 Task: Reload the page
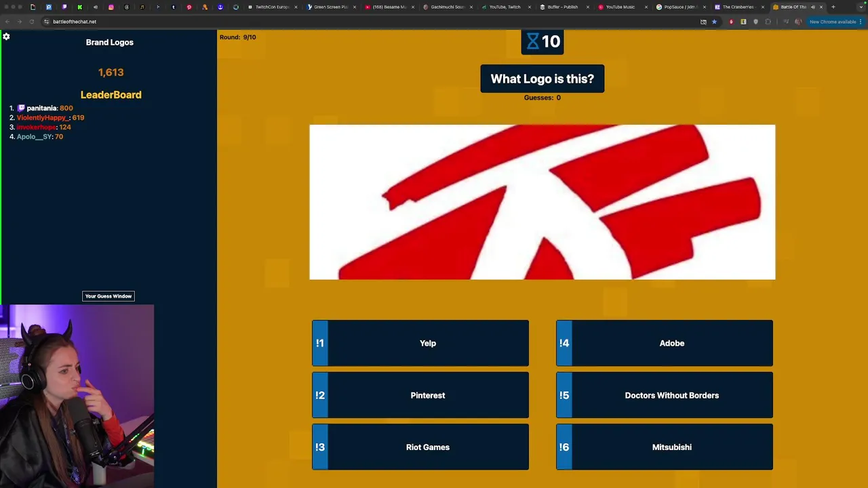[x=31, y=22]
